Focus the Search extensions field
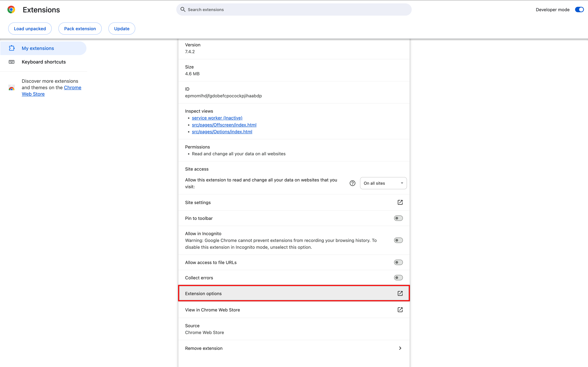 point(294,10)
